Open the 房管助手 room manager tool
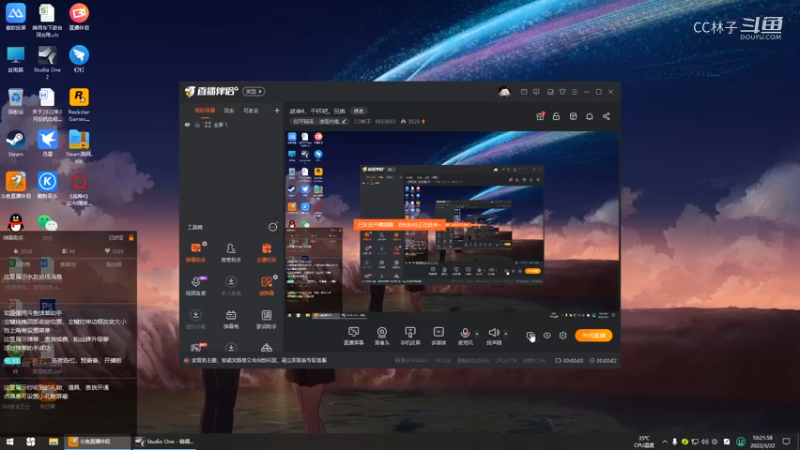800x450 pixels. (x=231, y=253)
